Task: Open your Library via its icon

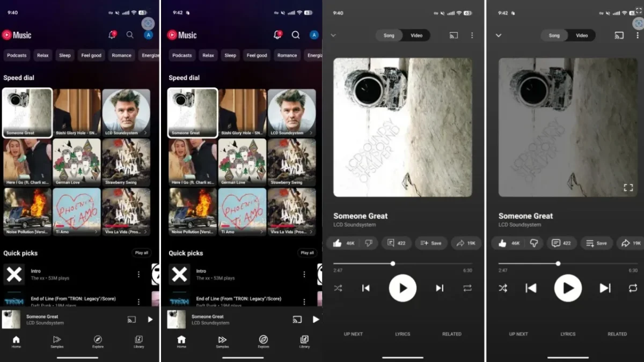Action: pyautogui.click(x=138, y=339)
